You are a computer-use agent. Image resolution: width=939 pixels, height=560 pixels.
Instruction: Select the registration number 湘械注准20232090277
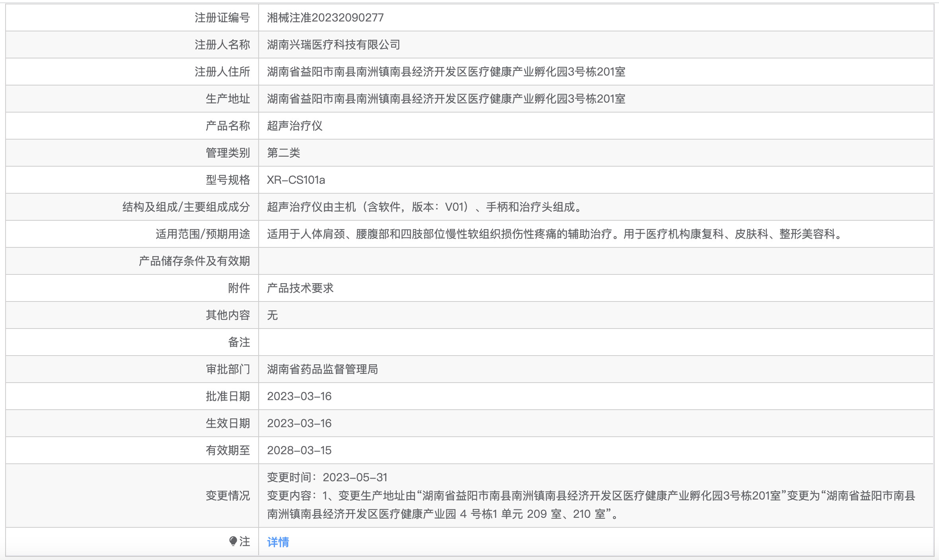pos(325,17)
